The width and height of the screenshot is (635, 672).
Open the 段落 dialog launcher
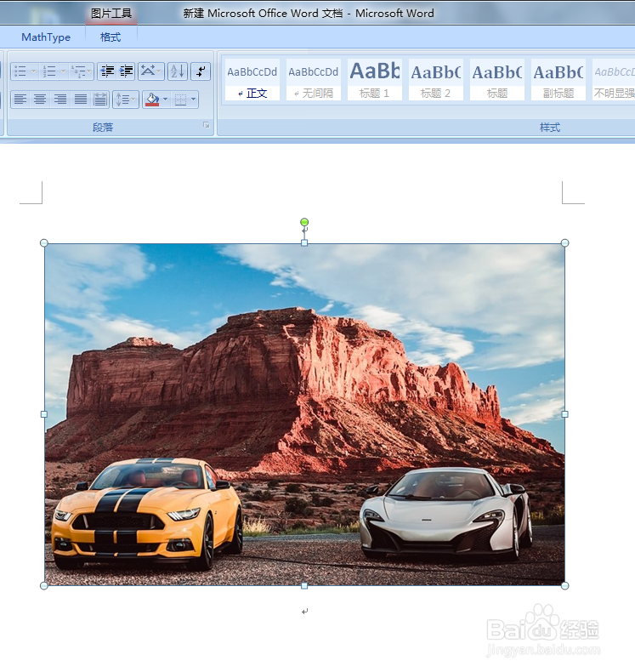coord(207,125)
